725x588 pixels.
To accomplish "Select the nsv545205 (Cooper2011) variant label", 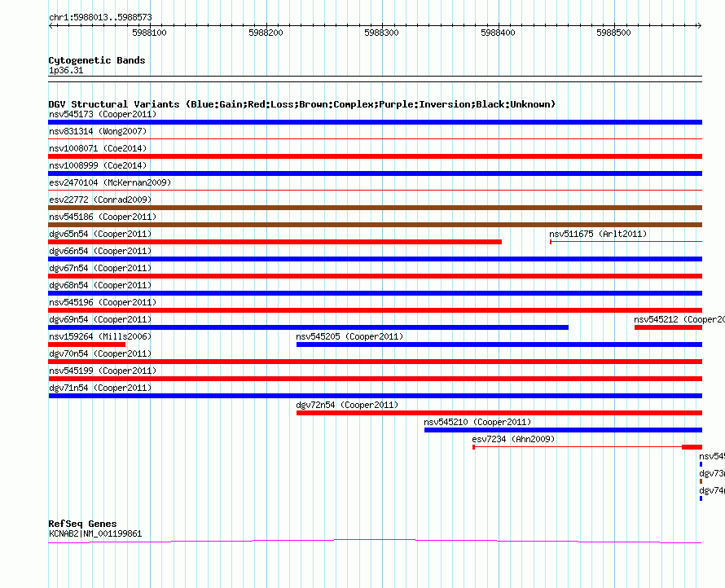I will tap(349, 336).
